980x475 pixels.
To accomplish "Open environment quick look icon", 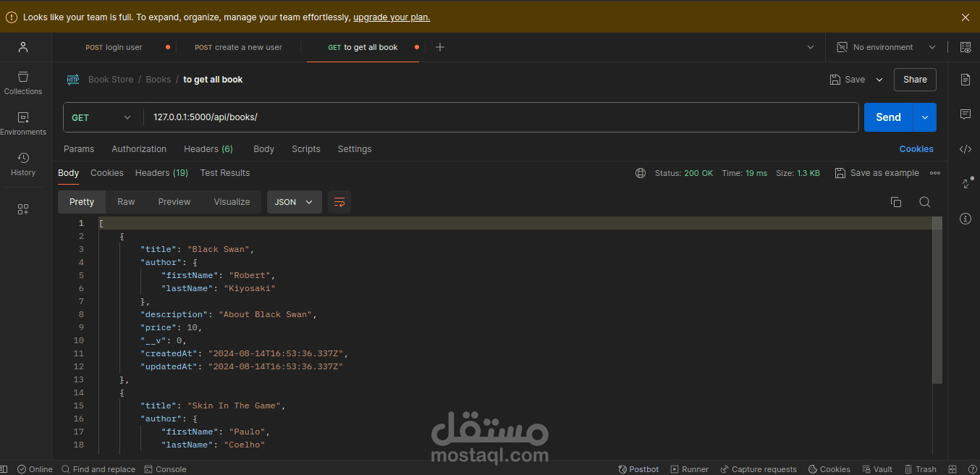I will (966, 47).
